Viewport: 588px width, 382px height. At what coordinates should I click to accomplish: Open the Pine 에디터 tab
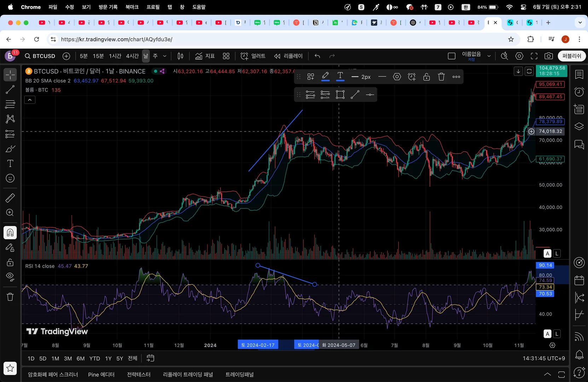coord(101,375)
